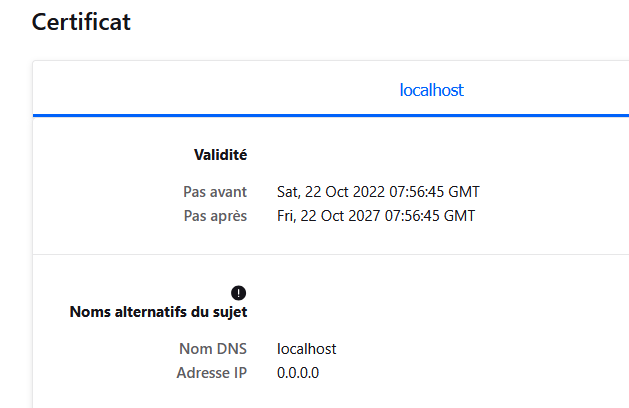
Task: Click the divider line below the validity dates
Action: [330, 254]
